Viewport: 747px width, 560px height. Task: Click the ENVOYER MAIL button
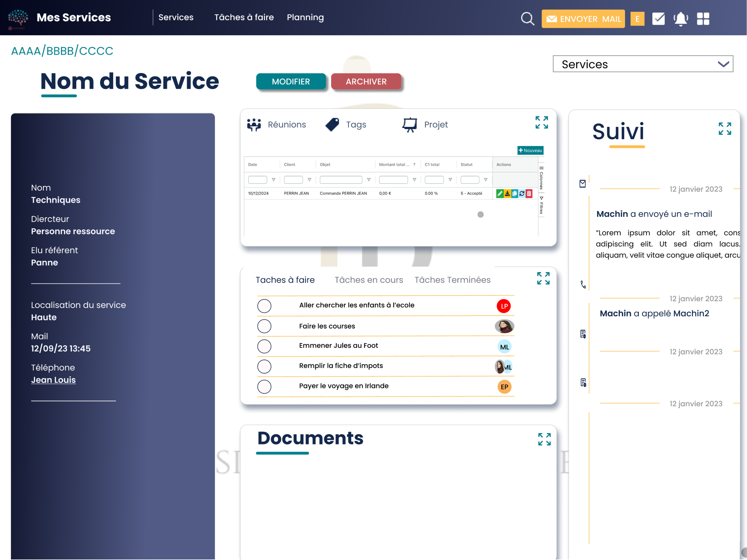tap(583, 19)
